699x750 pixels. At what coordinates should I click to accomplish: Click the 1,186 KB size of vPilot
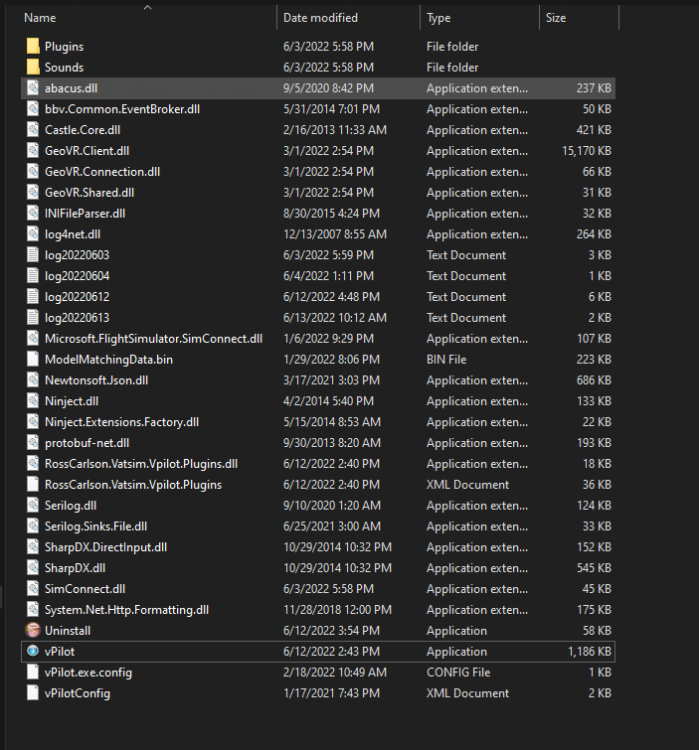589,651
